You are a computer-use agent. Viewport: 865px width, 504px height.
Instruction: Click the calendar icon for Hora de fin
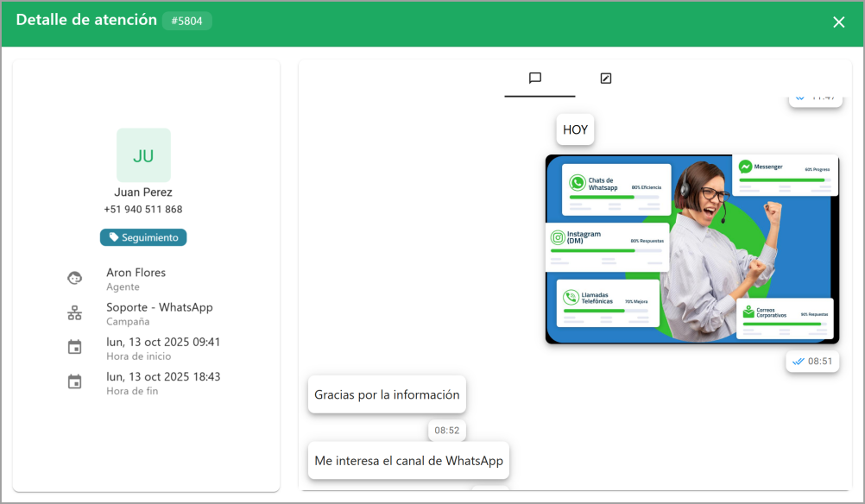click(75, 382)
